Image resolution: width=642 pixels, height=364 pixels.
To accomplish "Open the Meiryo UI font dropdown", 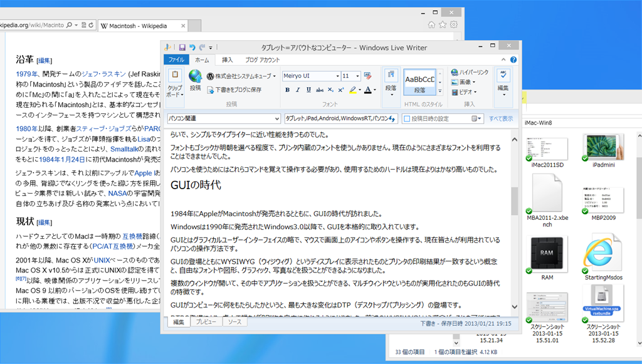I will (338, 76).
